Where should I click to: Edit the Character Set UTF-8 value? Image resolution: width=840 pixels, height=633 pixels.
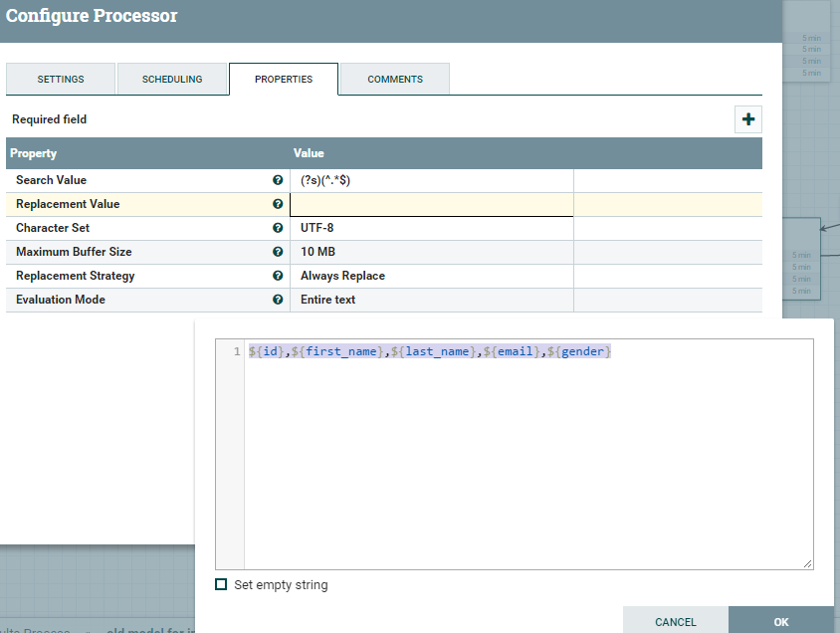pos(432,228)
